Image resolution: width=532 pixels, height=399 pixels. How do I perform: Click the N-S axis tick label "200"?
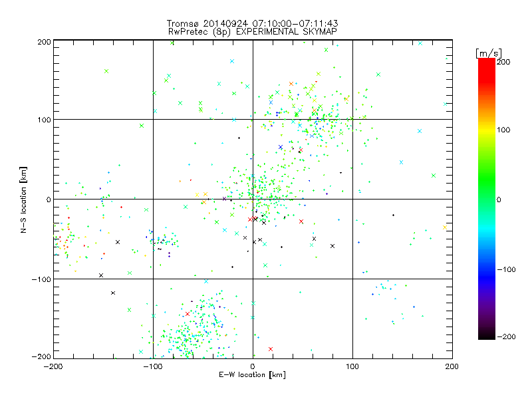pyautogui.click(x=44, y=42)
